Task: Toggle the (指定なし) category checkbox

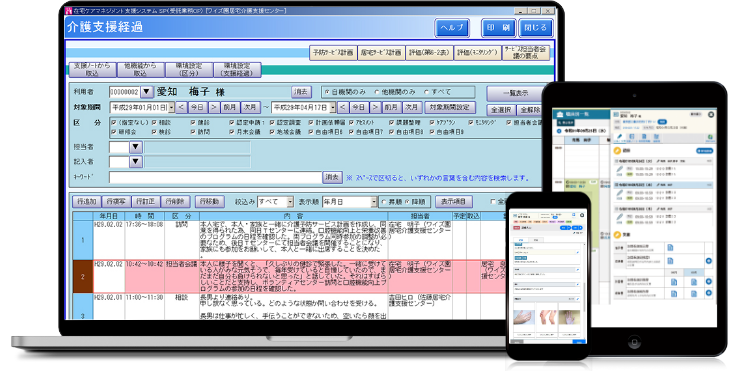Action: click(114, 122)
